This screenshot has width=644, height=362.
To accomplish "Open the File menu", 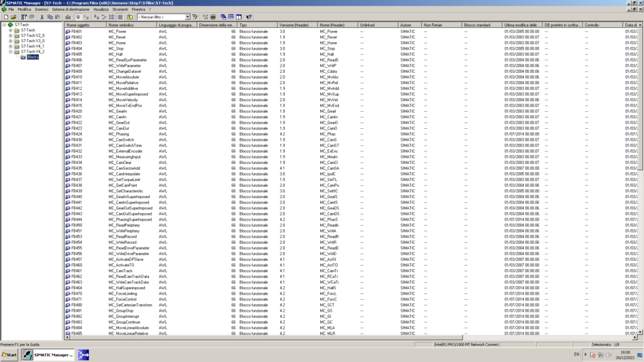I will (11, 9).
